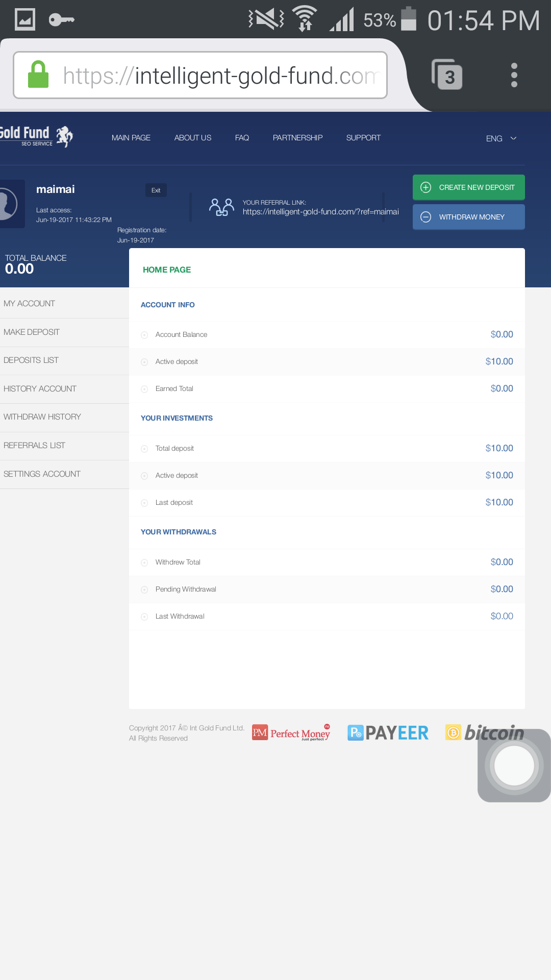Click the Last deposit row label
This screenshot has height=980, width=551.
174,502
